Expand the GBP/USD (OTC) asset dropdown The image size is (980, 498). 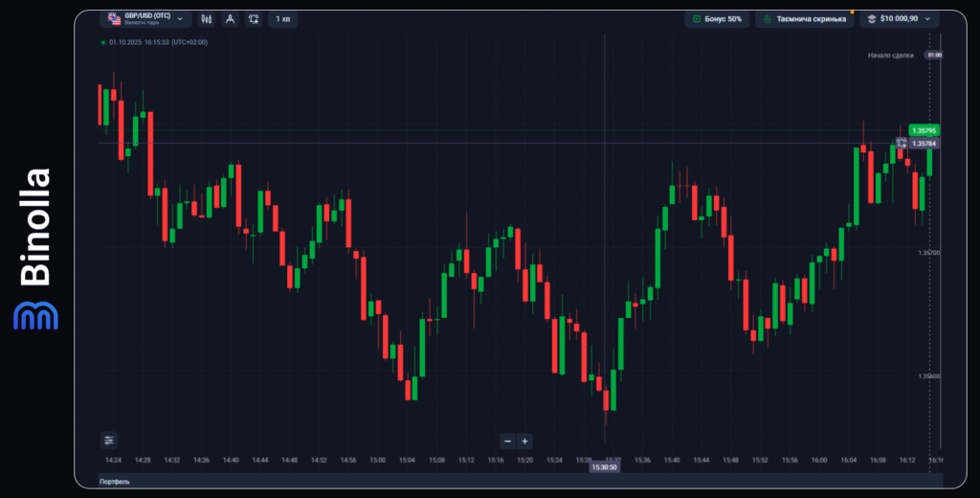179,19
